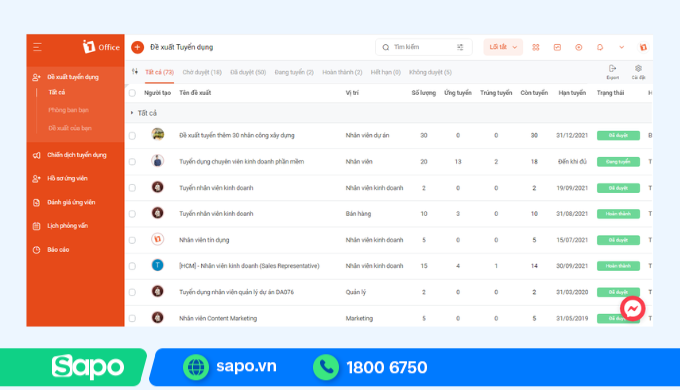Open the 1Office user avatar at top right
This screenshot has width=680, height=390.
[x=643, y=47]
